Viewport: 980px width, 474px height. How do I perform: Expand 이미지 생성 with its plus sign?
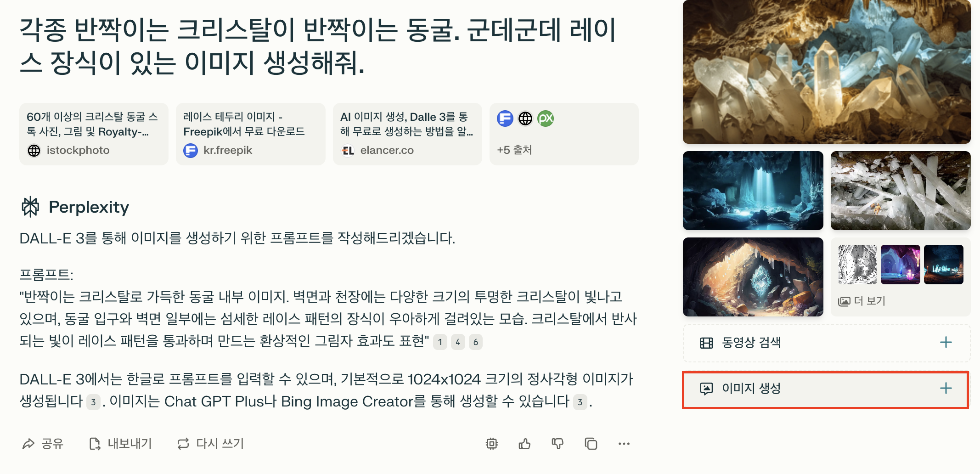[x=946, y=389]
